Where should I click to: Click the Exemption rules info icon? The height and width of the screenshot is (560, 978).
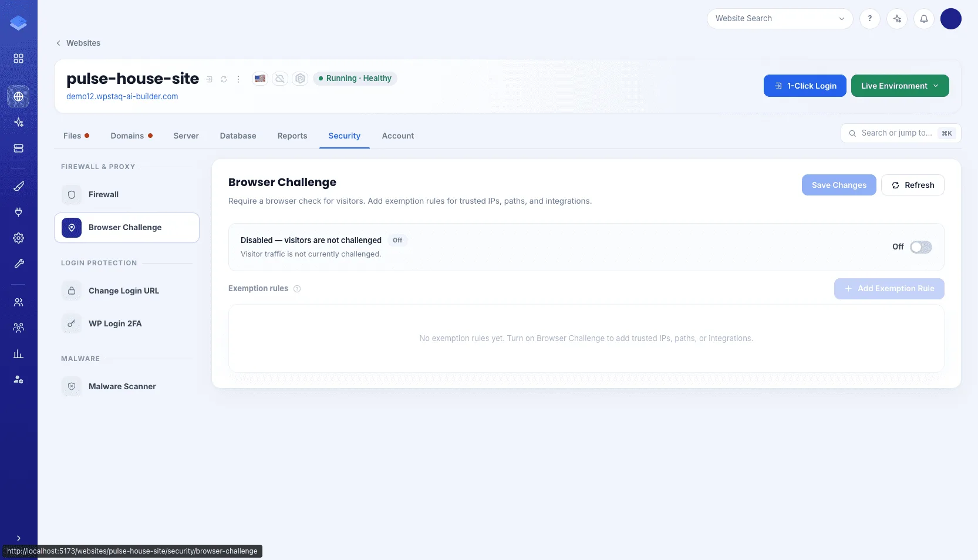click(297, 289)
